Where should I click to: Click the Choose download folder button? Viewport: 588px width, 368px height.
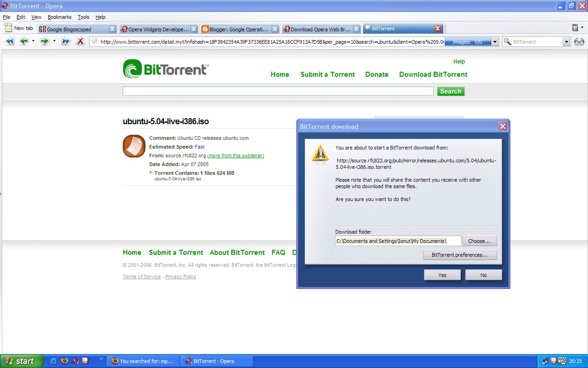479,241
